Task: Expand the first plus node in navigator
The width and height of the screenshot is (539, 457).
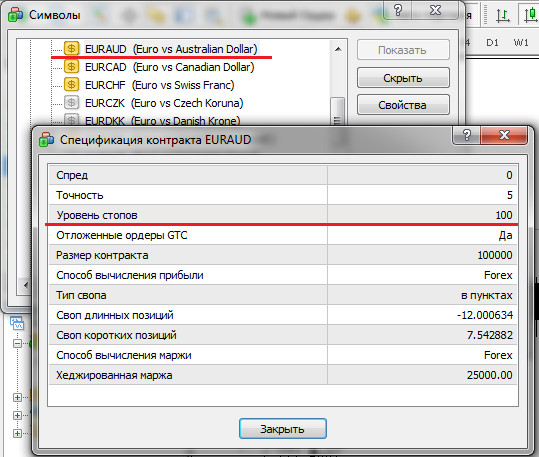Action: [17, 398]
